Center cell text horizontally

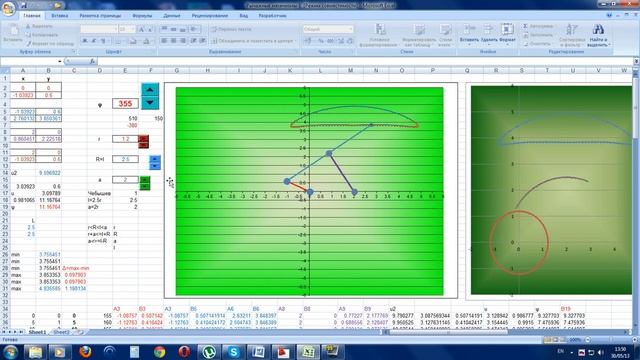point(173,41)
